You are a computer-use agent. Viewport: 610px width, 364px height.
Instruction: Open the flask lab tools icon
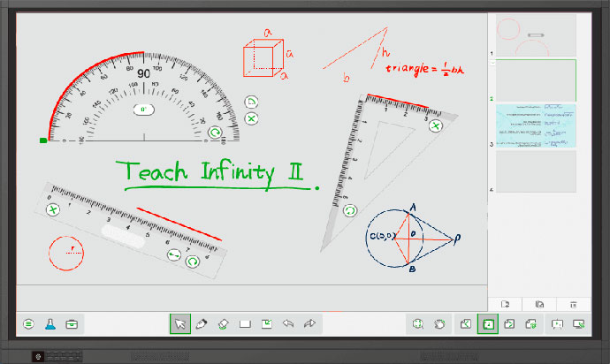(50, 324)
